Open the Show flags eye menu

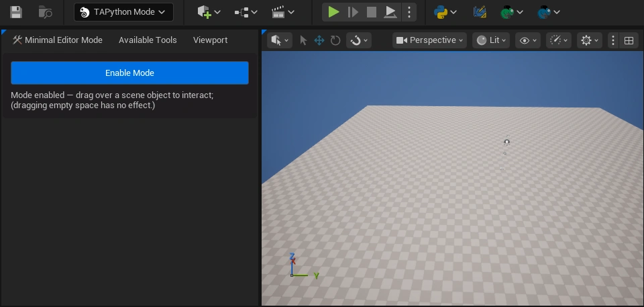coord(527,40)
